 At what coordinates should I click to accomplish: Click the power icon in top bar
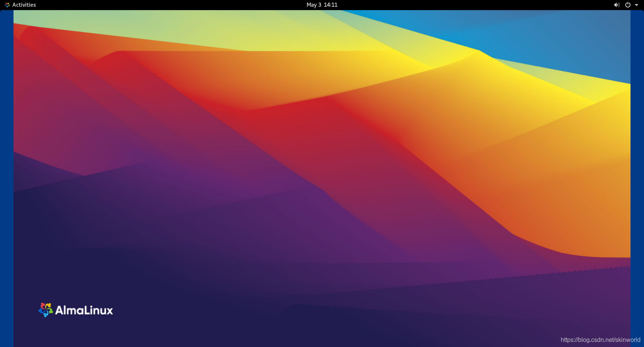[628, 5]
